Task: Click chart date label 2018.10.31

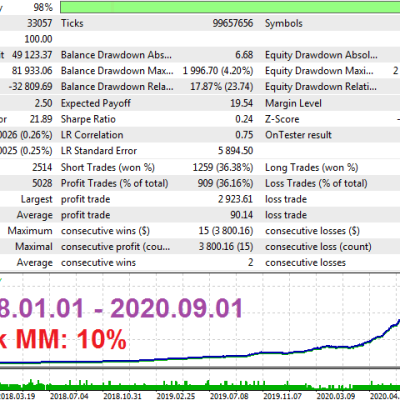Action: pyautogui.click(x=122, y=396)
